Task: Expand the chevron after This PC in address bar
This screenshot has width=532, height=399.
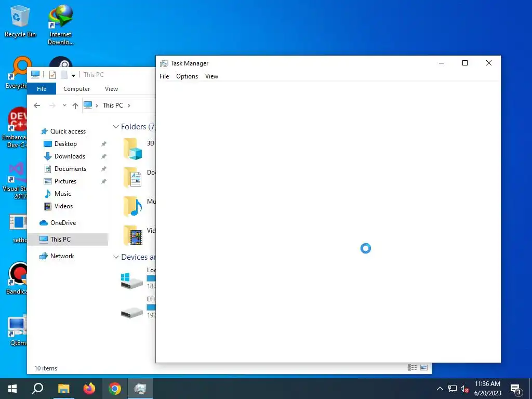Action: coord(129,105)
